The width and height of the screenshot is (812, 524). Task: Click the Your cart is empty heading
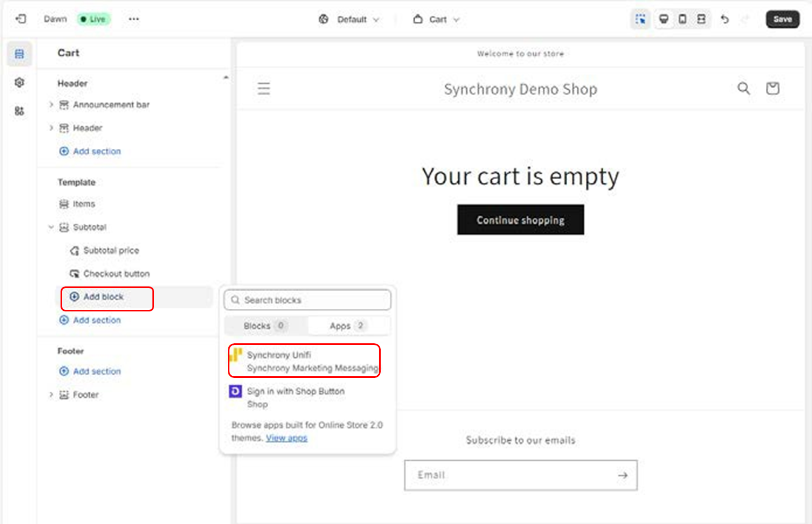(x=520, y=176)
